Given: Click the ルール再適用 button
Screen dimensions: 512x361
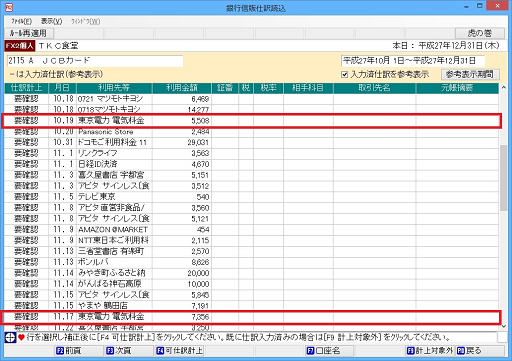Looking at the screenshot, I should pyautogui.click(x=29, y=33).
